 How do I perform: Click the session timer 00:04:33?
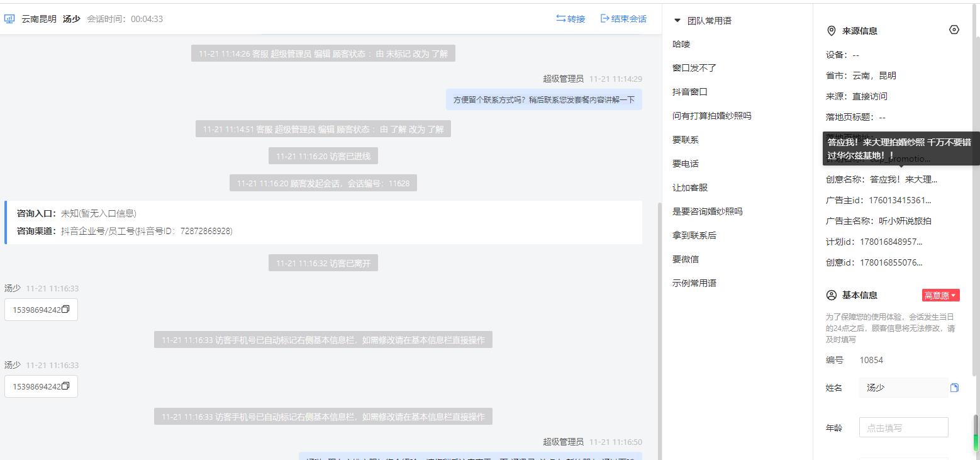pos(147,19)
